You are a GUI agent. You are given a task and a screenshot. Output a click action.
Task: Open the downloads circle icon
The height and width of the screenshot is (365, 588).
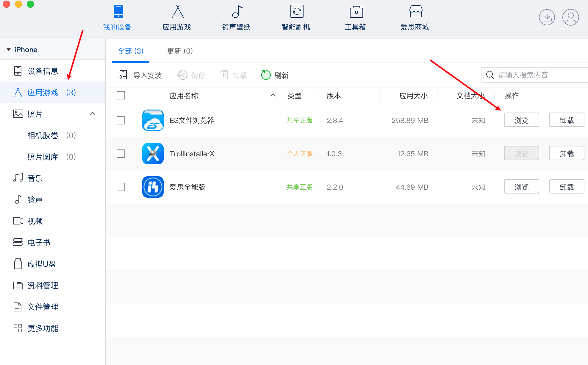pos(547,17)
